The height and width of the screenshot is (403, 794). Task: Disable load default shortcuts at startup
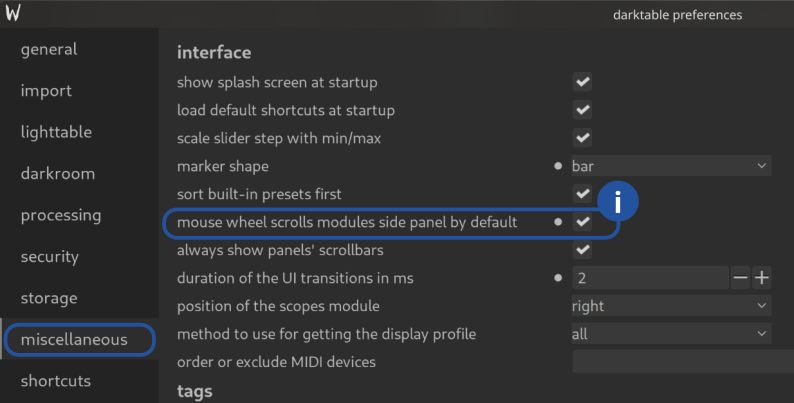click(583, 110)
